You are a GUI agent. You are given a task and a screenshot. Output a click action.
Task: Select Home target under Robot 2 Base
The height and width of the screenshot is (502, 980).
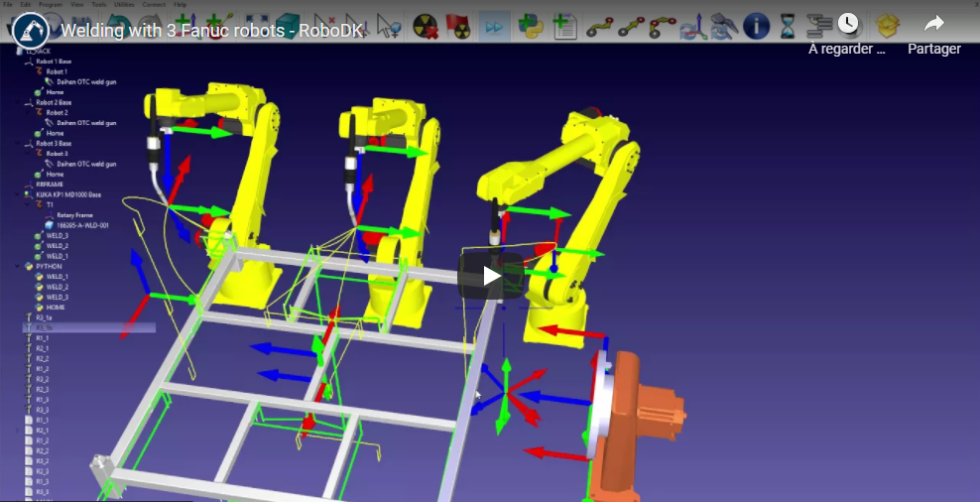[x=55, y=133]
